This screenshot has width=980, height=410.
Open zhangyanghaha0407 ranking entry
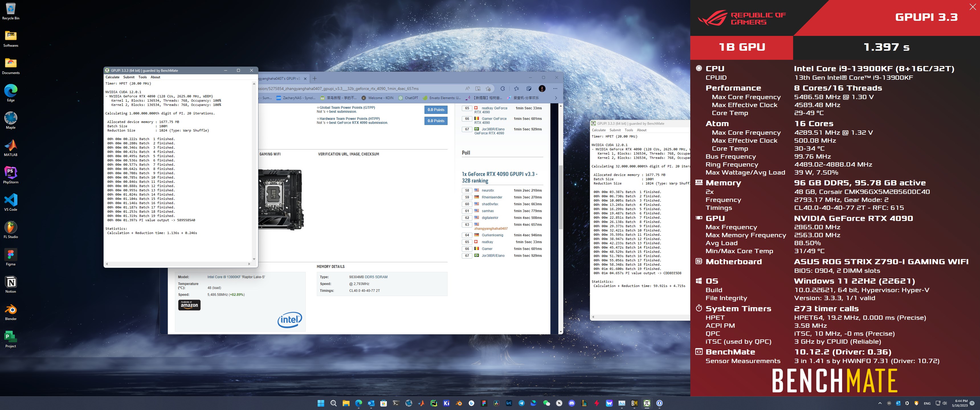click(x=491, y=229)
